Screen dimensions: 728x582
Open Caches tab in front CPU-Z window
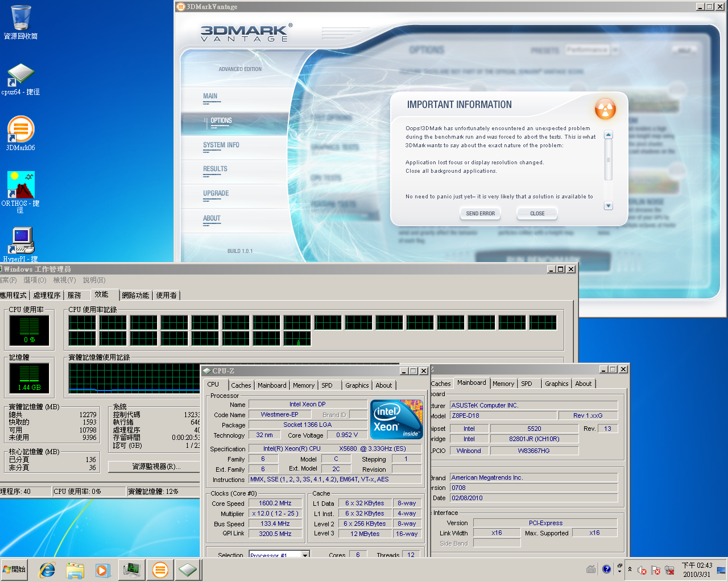241,385
